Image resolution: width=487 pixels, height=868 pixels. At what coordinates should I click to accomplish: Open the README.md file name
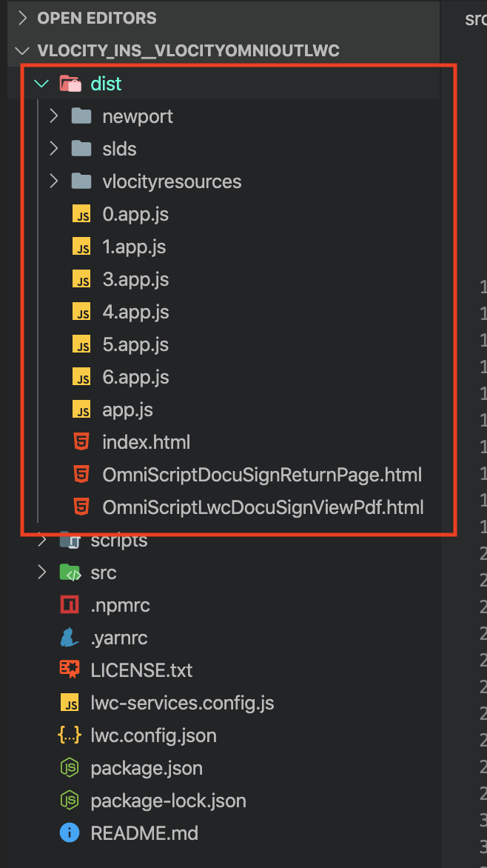click(x=144, y=833)
